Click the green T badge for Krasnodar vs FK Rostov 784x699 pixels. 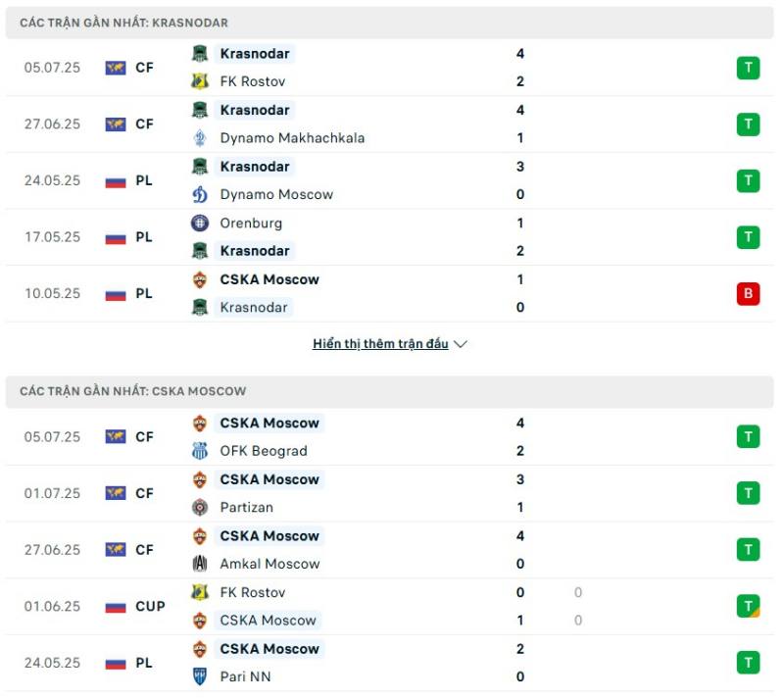(748, 68)
